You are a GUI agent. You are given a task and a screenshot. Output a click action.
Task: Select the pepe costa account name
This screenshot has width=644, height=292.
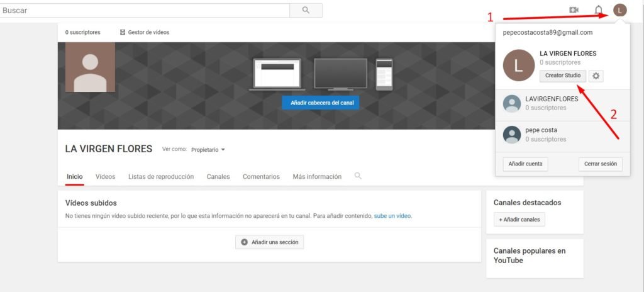pos(541,130)
